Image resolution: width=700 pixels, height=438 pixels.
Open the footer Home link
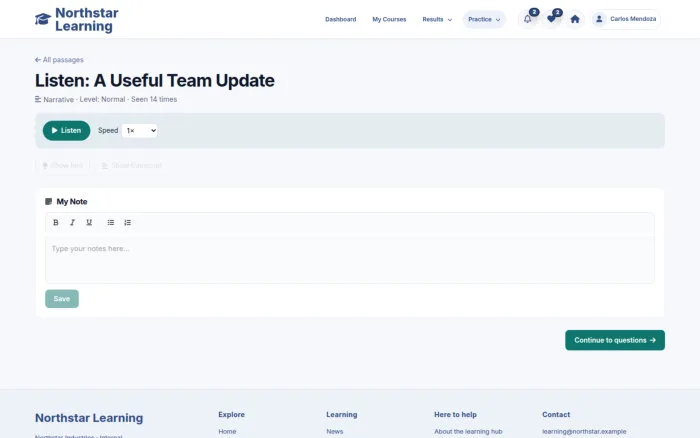pyautogui.click(x=227, y=431)
